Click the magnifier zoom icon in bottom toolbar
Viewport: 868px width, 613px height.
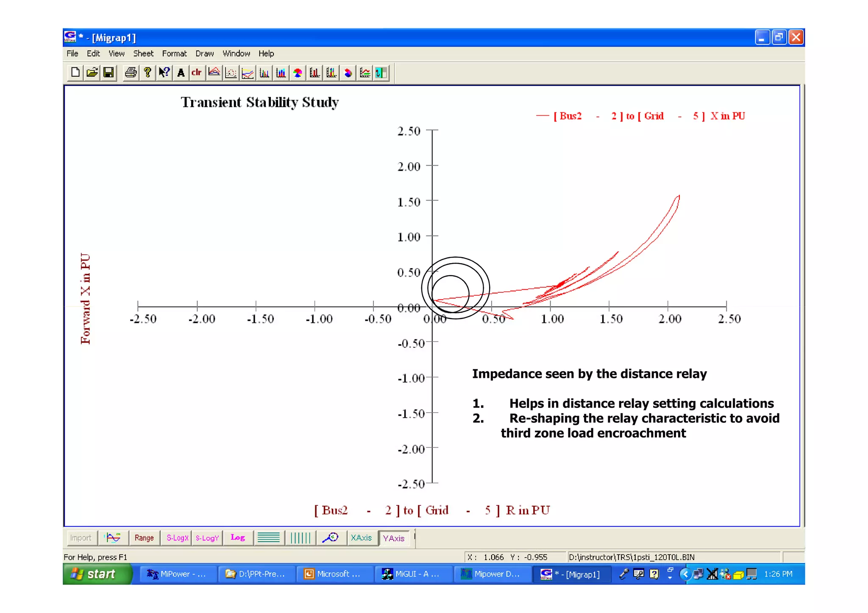point(330,538)
